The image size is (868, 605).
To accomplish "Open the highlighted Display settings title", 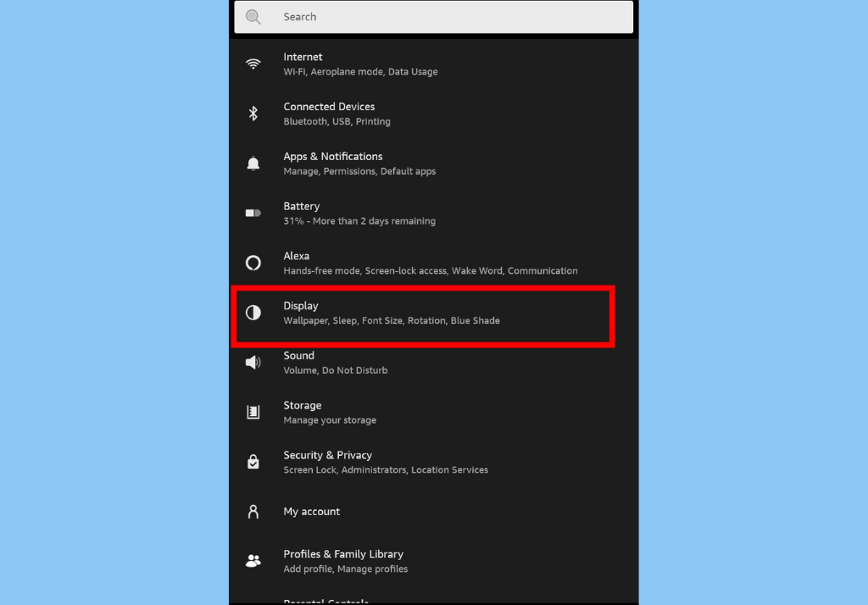I will 301,306.
